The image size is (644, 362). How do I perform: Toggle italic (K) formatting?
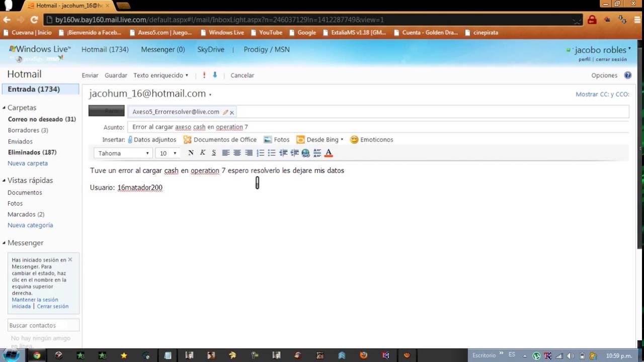[x=202, y=153]
